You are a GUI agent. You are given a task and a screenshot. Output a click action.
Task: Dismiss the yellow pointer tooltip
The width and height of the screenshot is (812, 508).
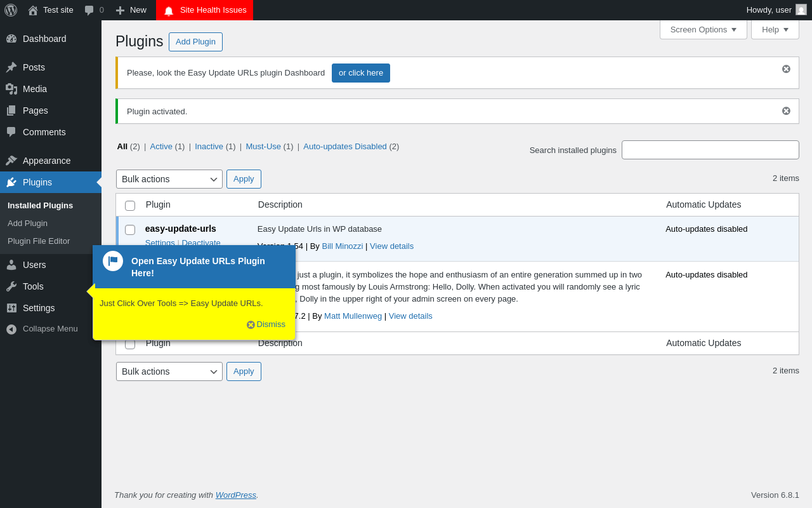coord(266,324)
